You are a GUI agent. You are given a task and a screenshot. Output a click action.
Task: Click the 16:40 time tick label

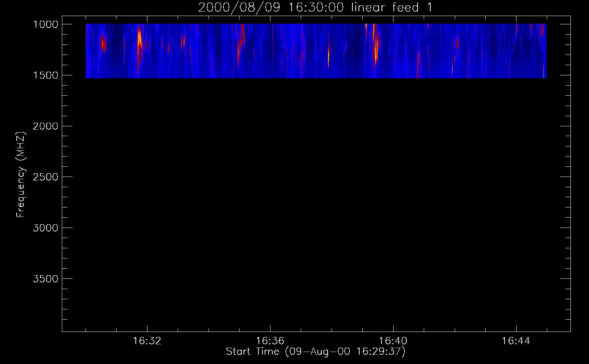[x=393, y=341]
